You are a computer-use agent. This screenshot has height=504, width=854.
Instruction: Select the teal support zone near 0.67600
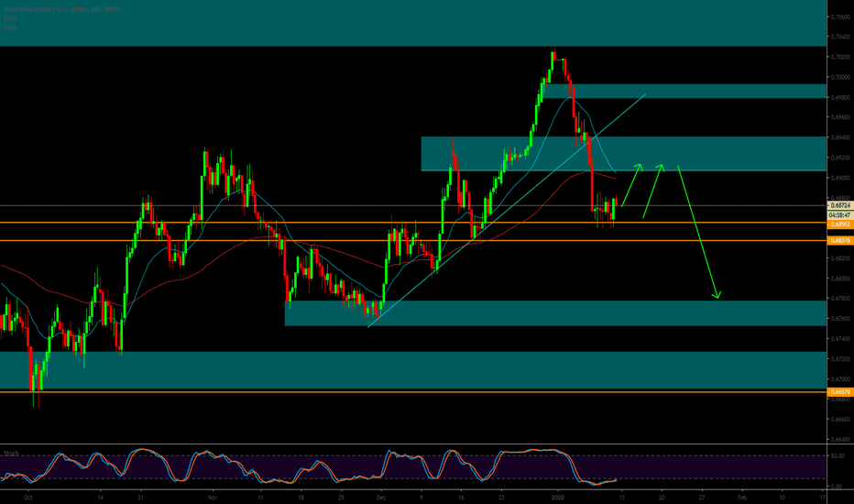click(550, 312)
